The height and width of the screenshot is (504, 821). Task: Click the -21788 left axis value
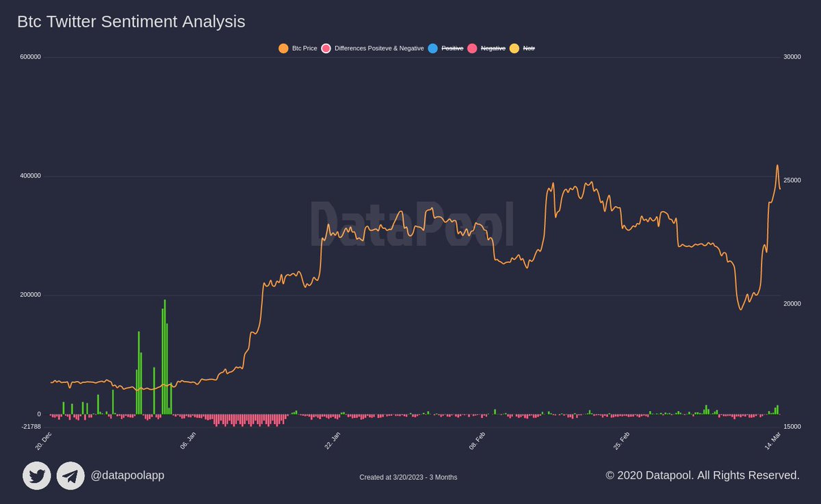click(31, 426)
